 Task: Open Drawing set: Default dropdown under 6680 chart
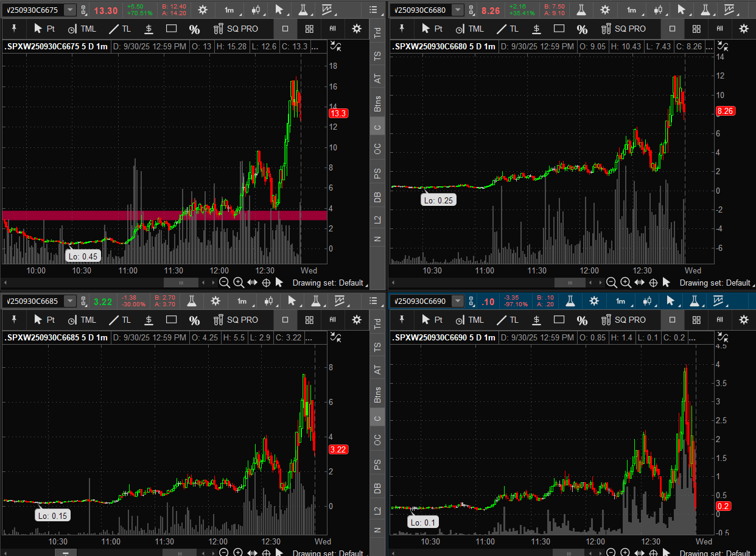(x=717, y=283)
